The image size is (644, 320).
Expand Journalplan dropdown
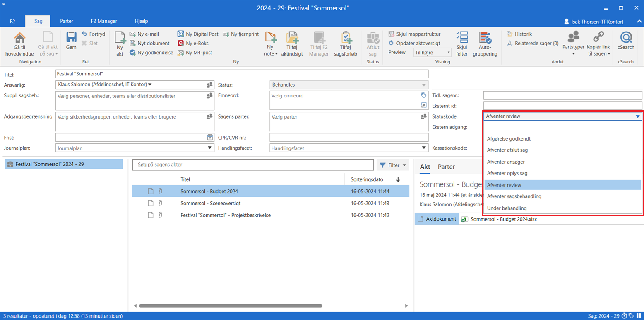point(210,148)
